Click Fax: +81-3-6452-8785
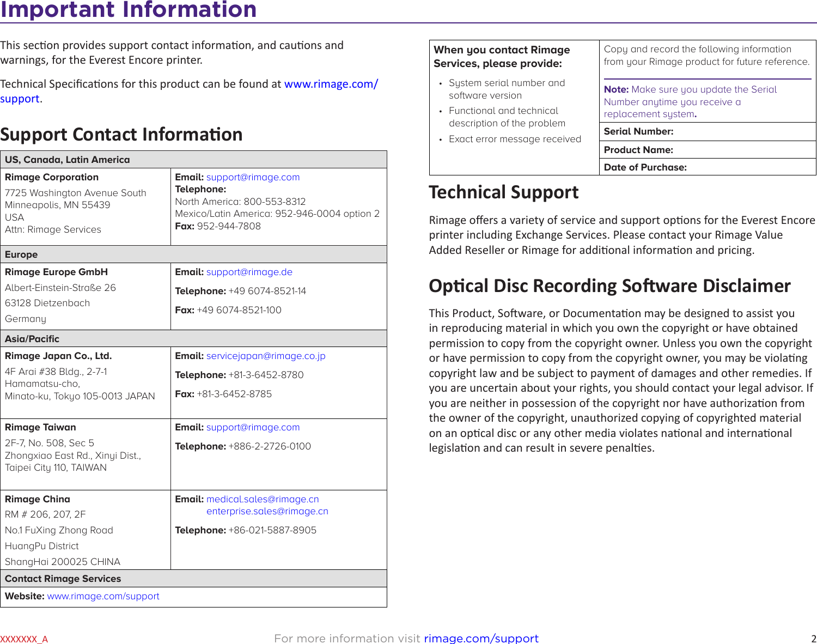The width and height of the screenshot is (817, 644). click(x=223, y=394)
